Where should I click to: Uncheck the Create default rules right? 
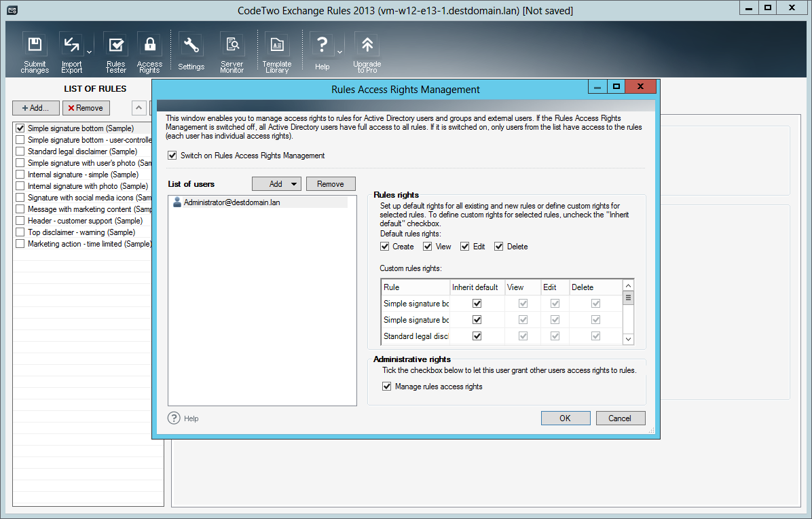click(x=385, y=247)
